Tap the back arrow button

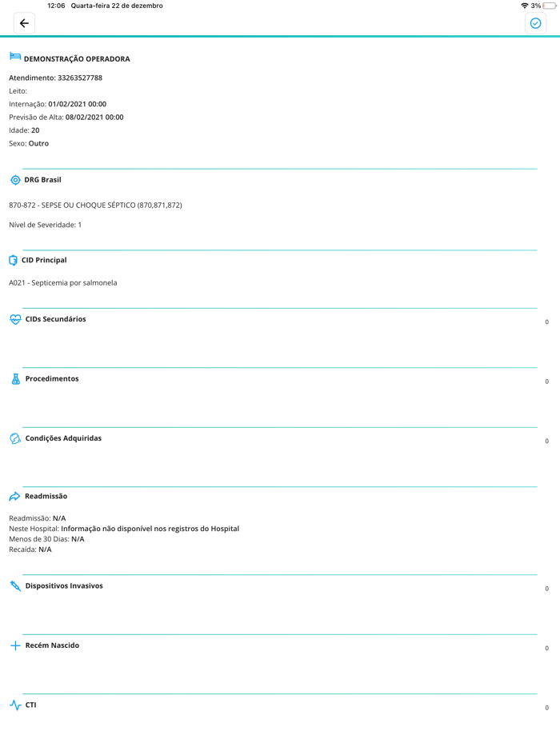tap(24, 23)
